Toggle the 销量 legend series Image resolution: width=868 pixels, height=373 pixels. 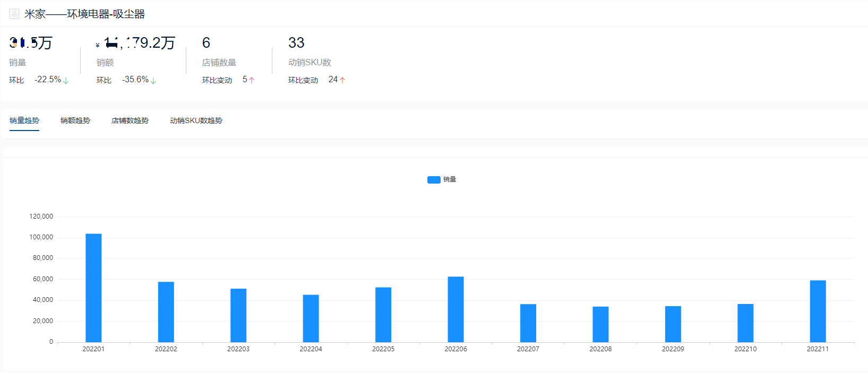click(x=442, y=179)
